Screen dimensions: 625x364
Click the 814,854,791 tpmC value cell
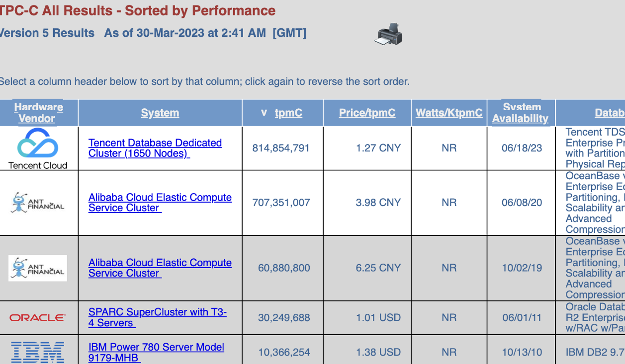click(281, 148)
